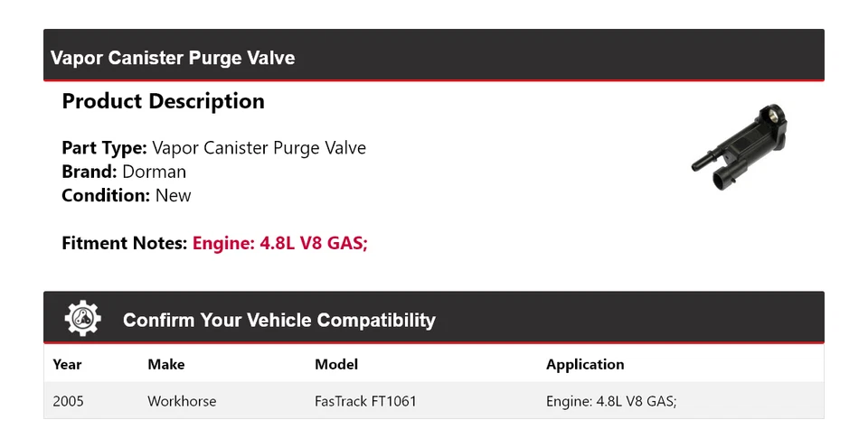Click the Confirm Your Vehicle Compatibility heading
The image size is (868, 448).
point(278,321)
